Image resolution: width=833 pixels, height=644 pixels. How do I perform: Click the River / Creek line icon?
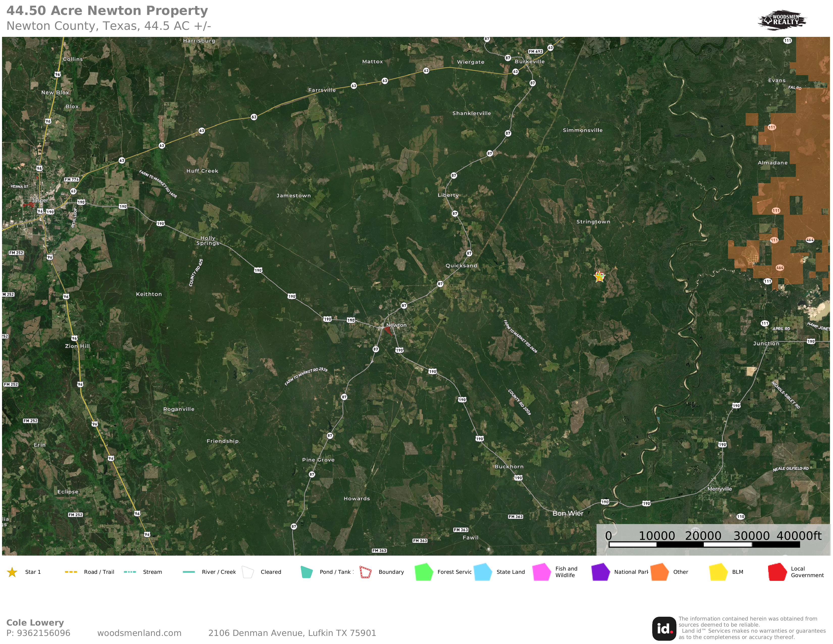189,572
